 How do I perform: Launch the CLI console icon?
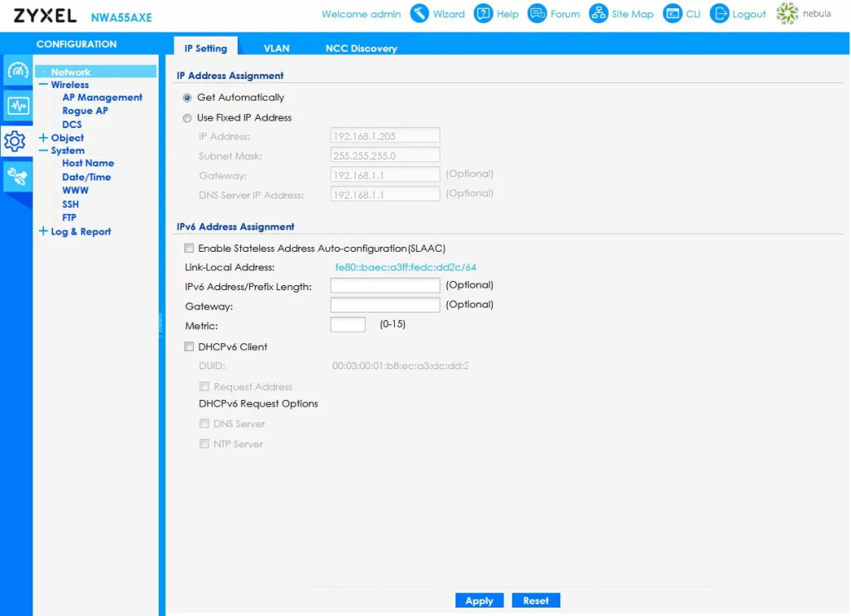[x=671, y=13]
